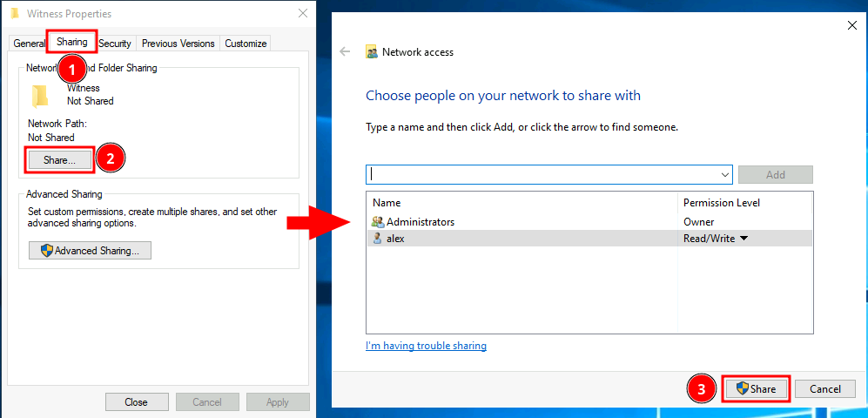868x418 pixels.
Task: Open the Read/Write permission dropdown for alex
Action: coord(743,239)
